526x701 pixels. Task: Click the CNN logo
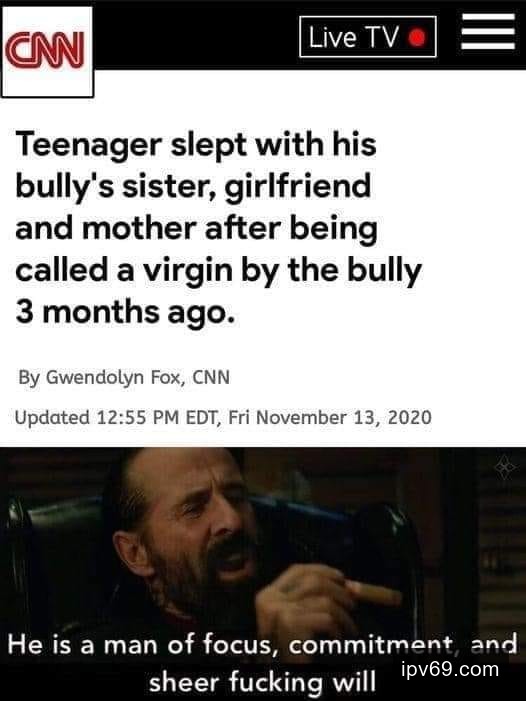coord(47,52)
